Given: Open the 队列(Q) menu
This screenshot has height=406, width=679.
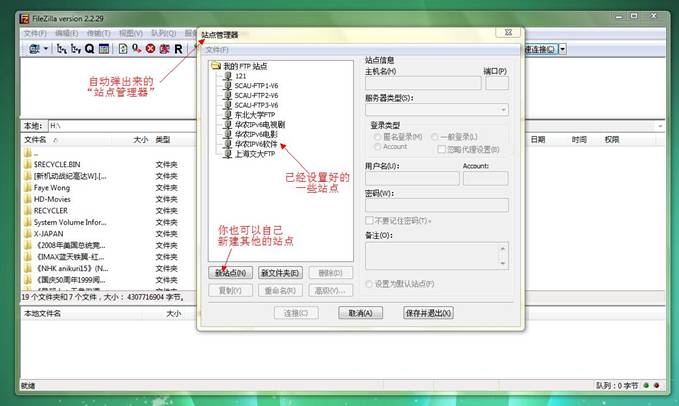Looking at the screenshot, I should point(163,33).
